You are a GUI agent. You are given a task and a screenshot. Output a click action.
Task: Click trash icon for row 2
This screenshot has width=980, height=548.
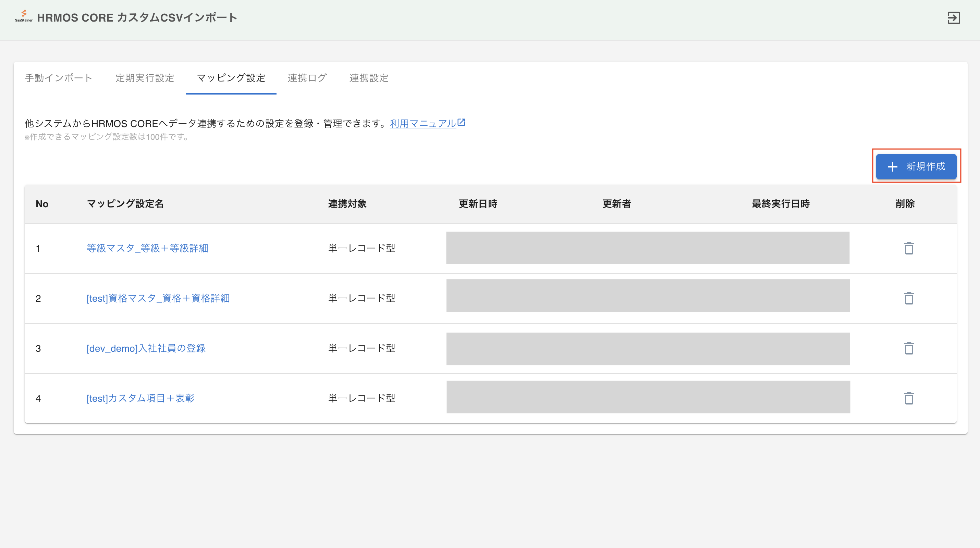[908, 298]
